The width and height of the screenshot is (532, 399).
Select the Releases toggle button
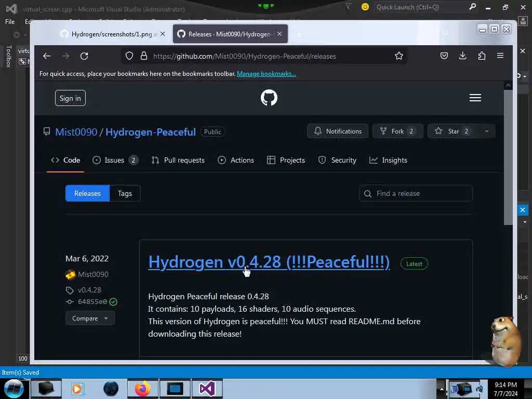(x=87, y=193)
